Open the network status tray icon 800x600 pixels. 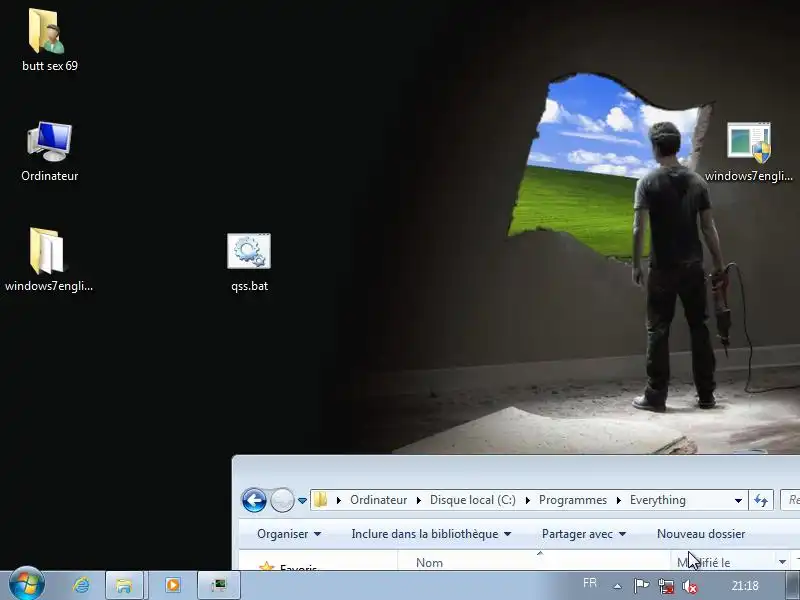(x=666, y=586)
